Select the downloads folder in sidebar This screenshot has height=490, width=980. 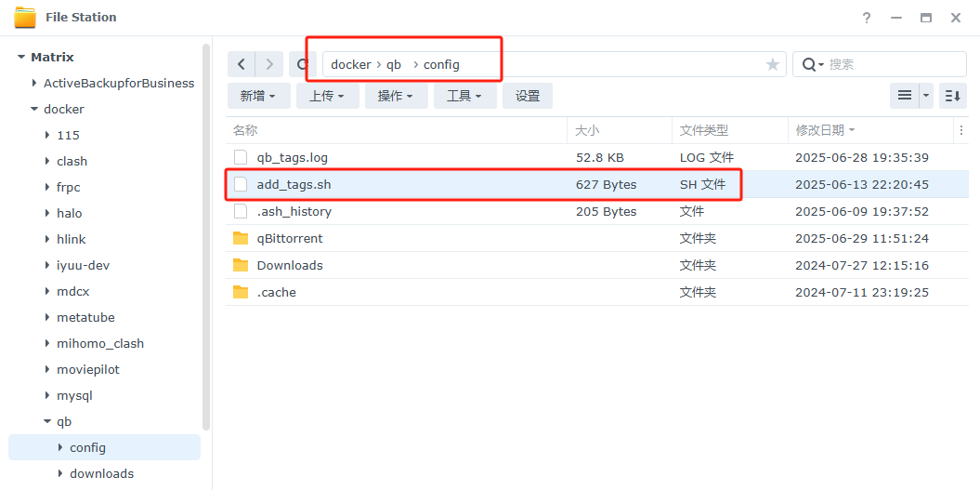(x=101, y=473)
